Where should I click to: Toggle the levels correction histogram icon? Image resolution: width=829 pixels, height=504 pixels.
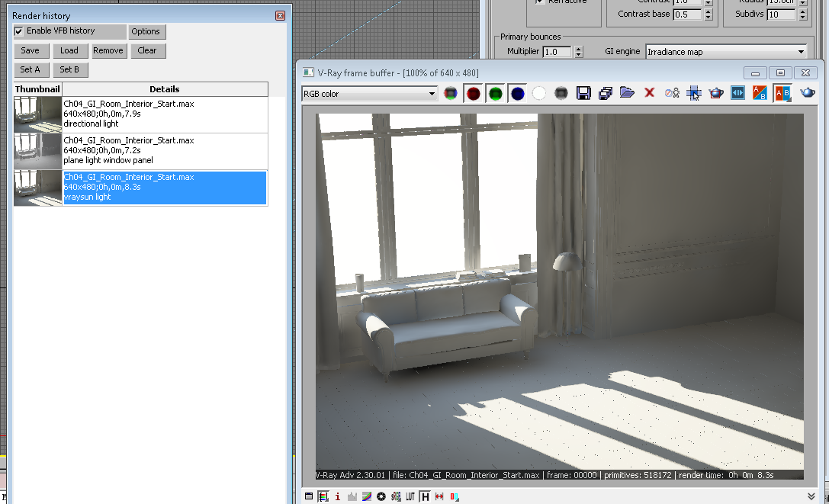352,496
